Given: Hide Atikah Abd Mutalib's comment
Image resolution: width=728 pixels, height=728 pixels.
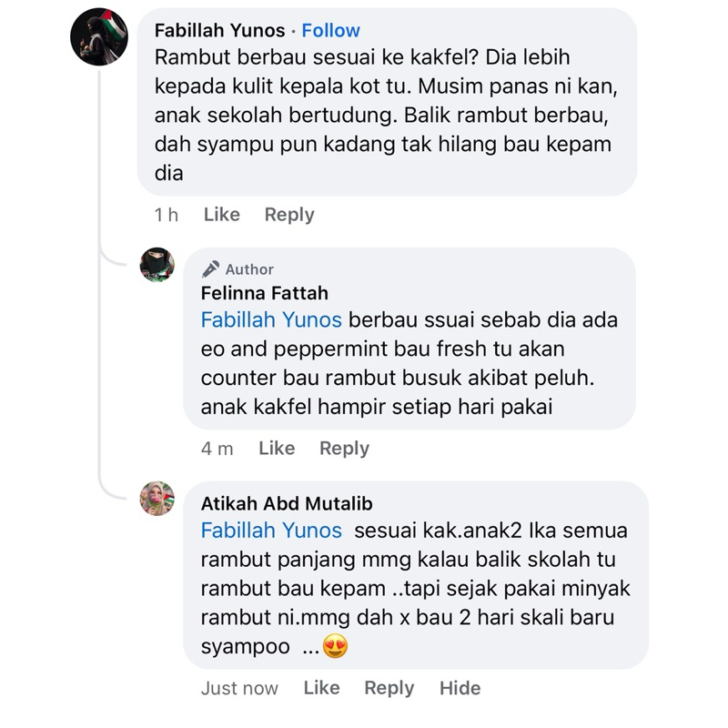Looking at the screenshot, I should click(x=460, y=688).
